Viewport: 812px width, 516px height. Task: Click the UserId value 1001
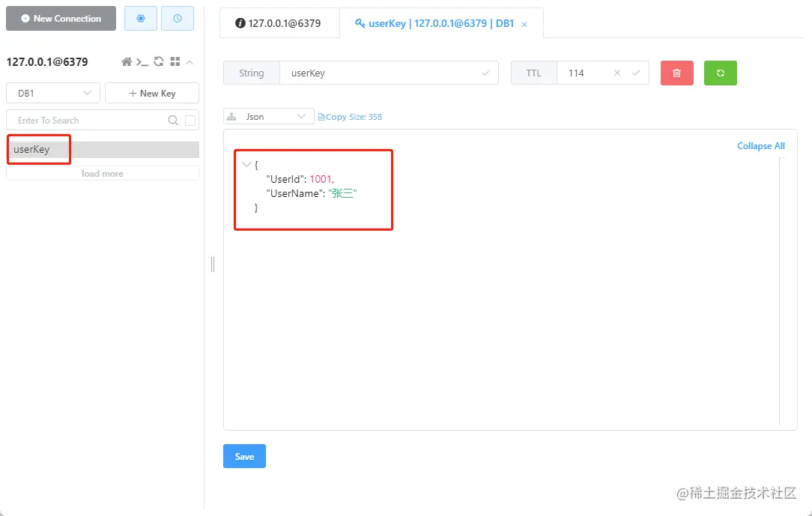click(321, 179)
